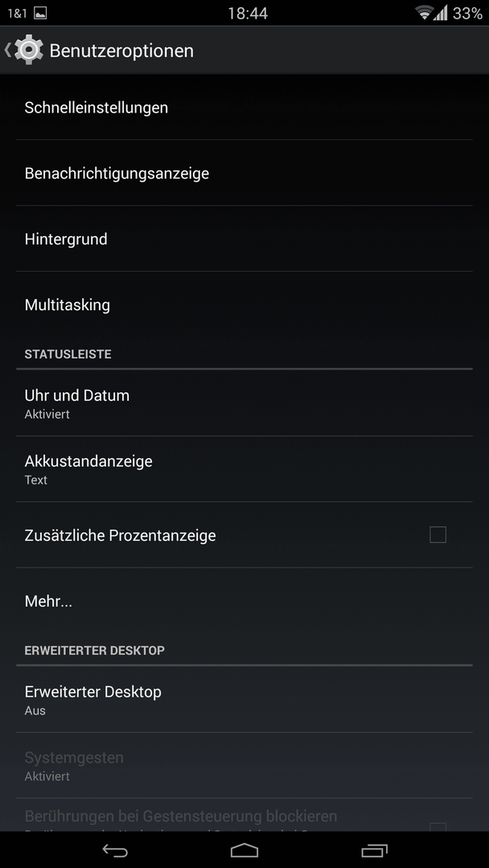Tap the mobile signal strength icon
Screen dimensions: 489x868
(x=441, y=13)
